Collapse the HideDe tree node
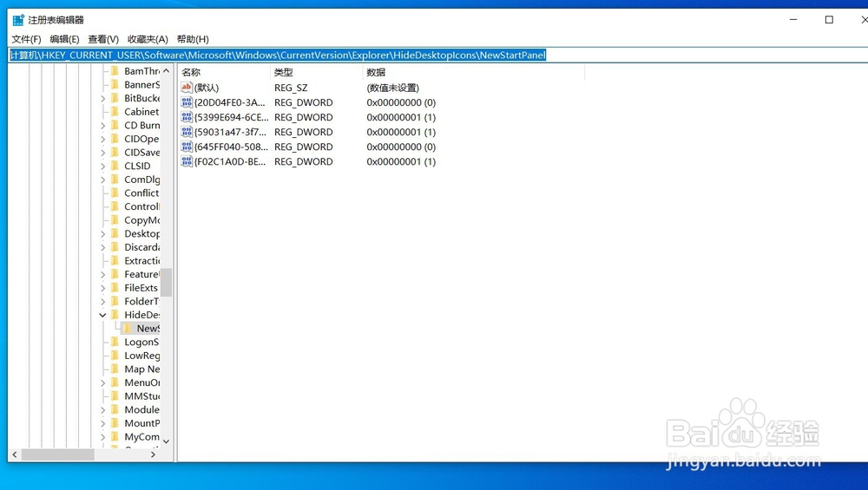 point(103,315)
